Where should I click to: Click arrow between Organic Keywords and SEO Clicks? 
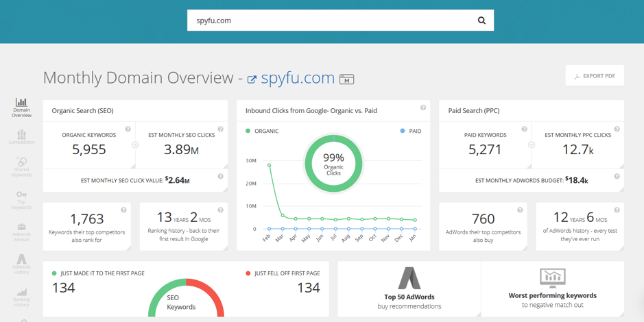pos(135,145)
